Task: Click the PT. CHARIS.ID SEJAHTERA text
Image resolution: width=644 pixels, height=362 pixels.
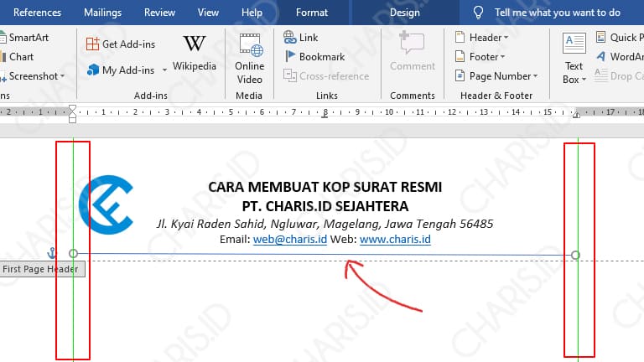Action: click(325, 206)
